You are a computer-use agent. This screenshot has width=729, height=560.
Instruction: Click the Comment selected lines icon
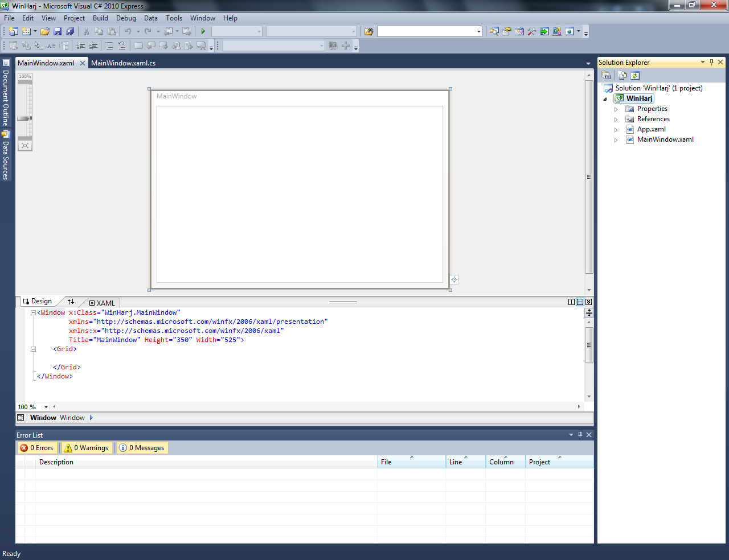coord(109,46)
